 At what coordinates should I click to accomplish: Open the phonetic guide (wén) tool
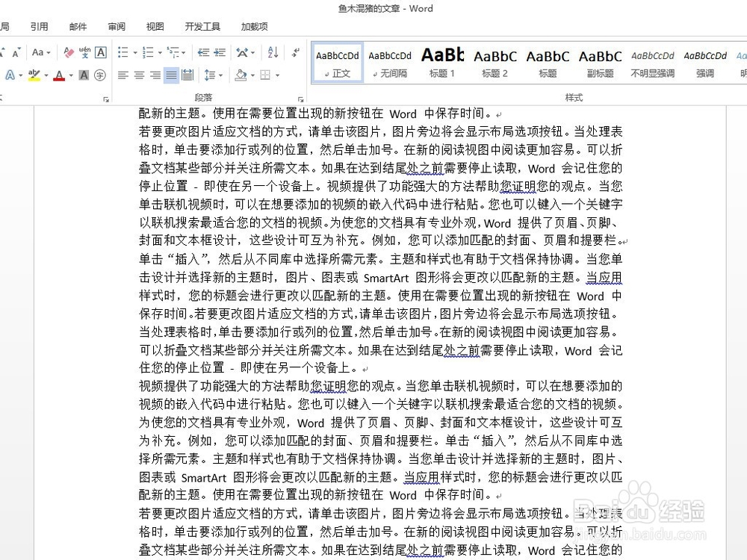pyautogui.click(x=85, y=52)
